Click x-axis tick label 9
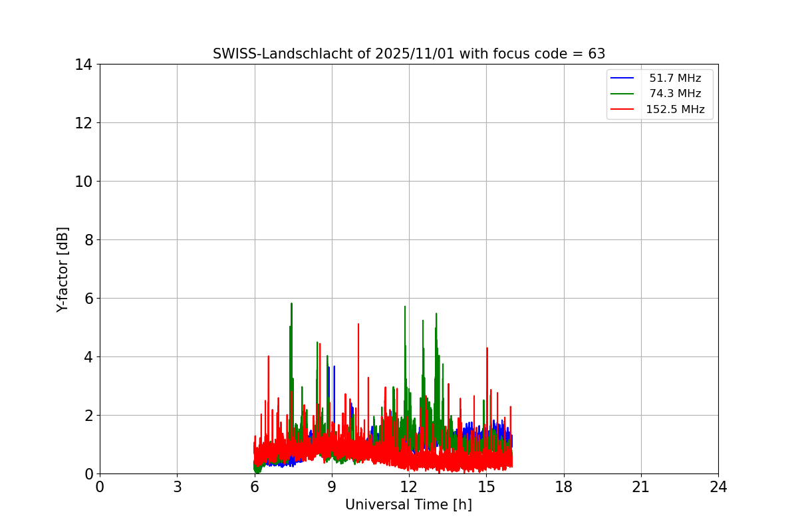798x532 pixels. (332, 487)
